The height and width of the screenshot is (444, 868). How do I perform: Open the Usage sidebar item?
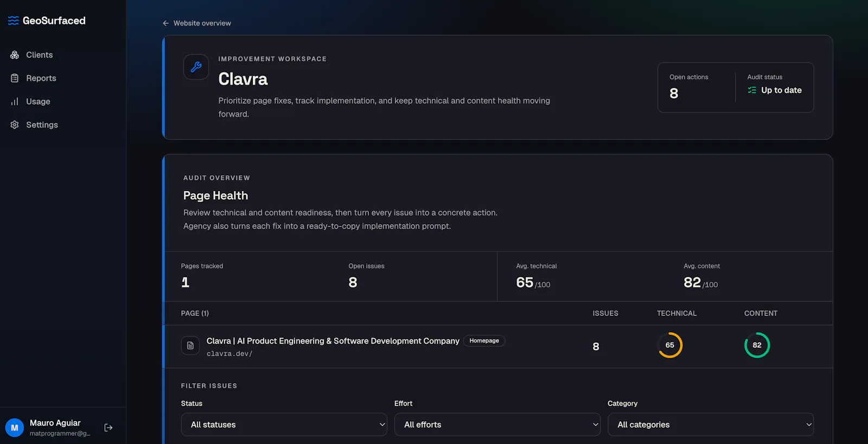38,102
